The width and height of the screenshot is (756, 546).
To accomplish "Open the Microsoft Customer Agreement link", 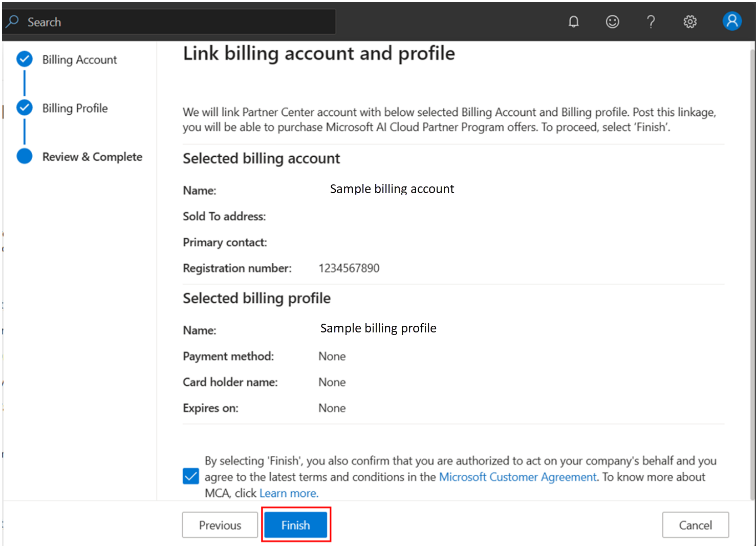I will [517, 477].
